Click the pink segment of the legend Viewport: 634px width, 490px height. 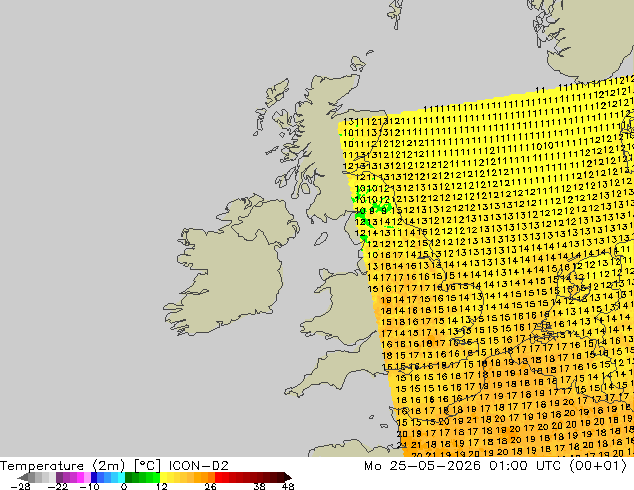click(x=87, y=477)
